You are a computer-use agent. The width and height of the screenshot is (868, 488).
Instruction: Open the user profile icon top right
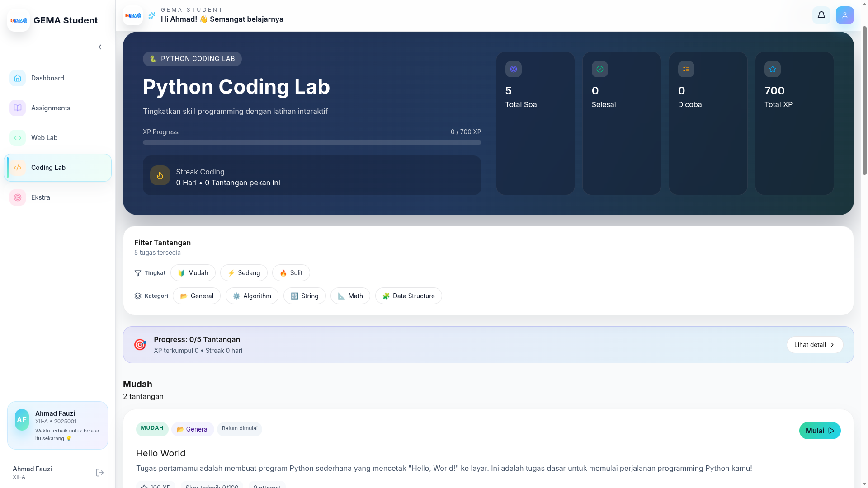(845, 15)
